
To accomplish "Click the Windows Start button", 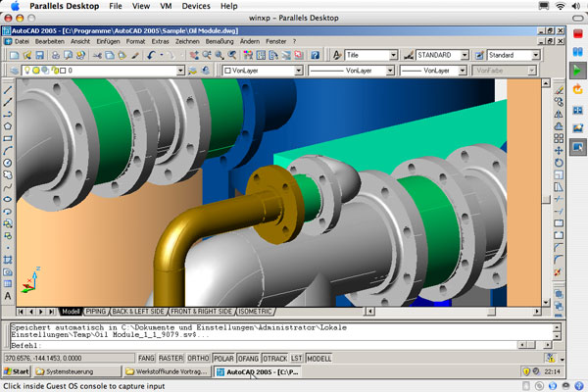I will (17, 371).
